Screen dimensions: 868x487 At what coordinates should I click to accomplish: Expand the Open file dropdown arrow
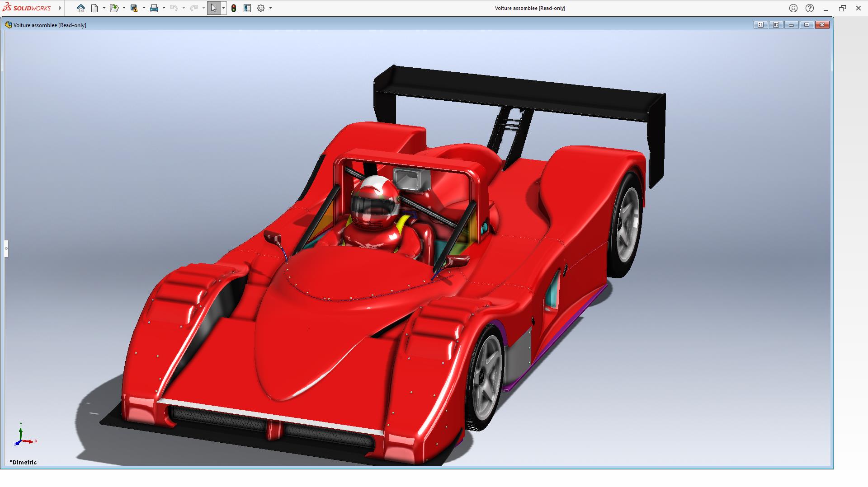click(124, 8)
